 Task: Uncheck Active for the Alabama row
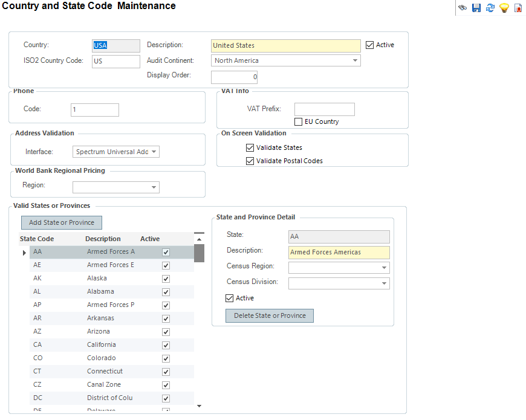pos(166,292)
